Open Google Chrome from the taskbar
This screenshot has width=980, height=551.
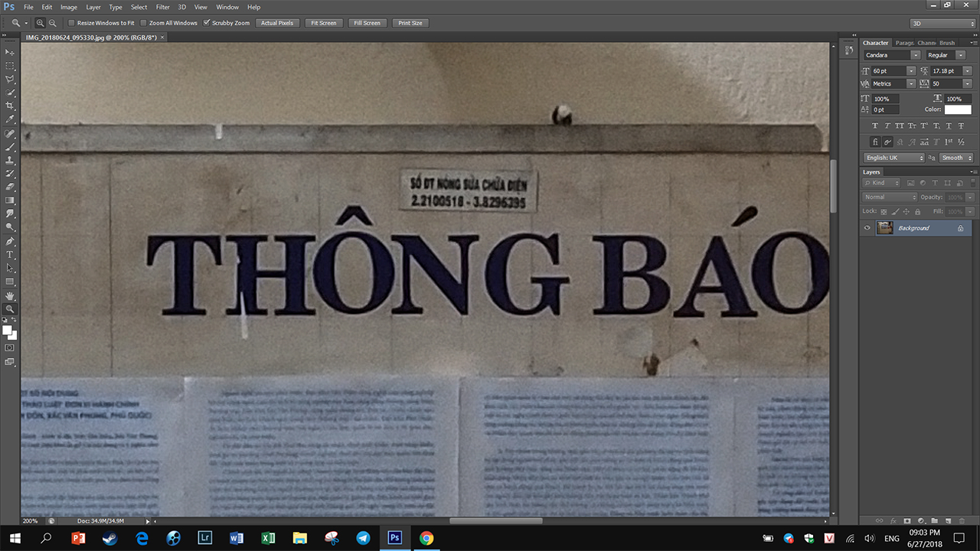(426, 538)
